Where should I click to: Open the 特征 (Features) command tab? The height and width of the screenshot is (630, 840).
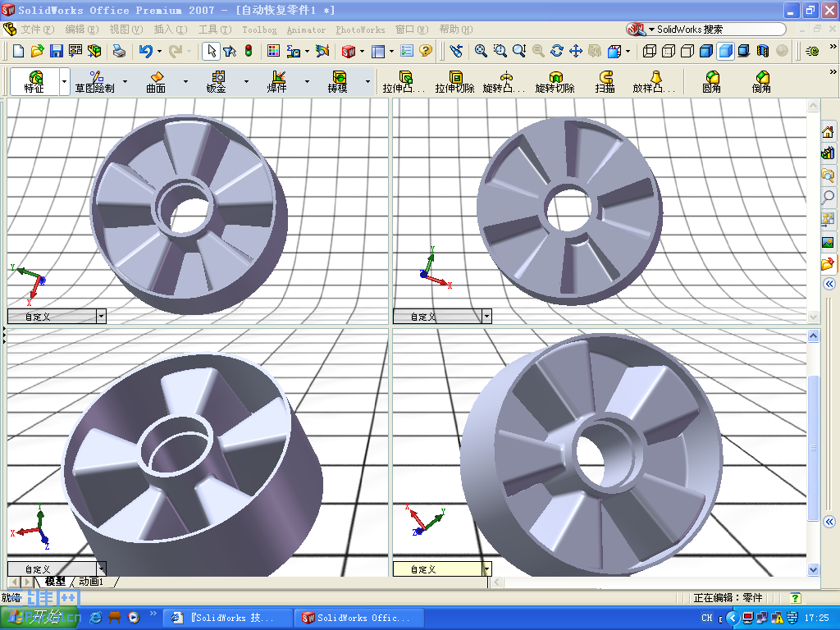point(34,82)
